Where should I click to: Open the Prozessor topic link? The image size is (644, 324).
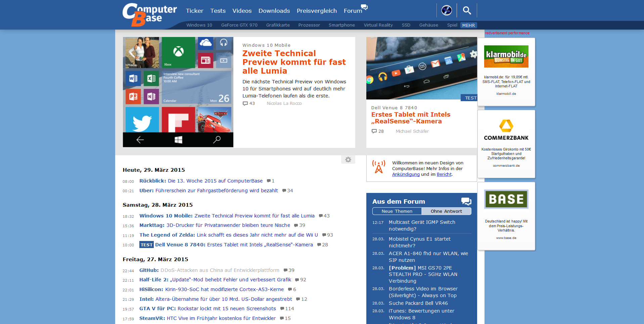pyautogui.click(x=309, y=25)
